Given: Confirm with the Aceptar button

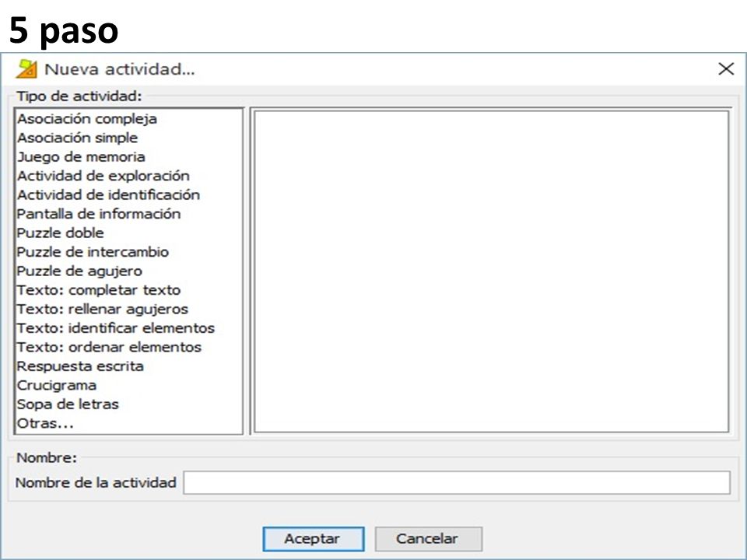Looking at the screenshot, I should tap(314, 538).
